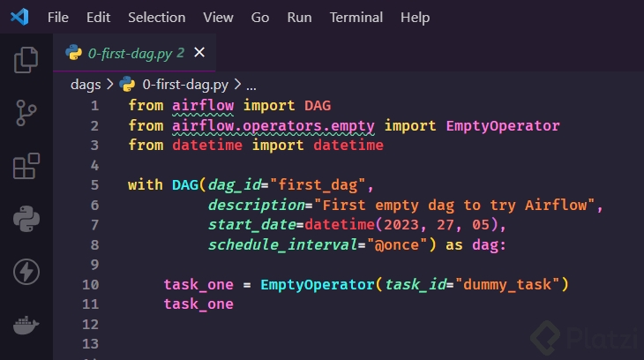Click line number 10 in gutter
Image resolution: width=644 pixels, height=360 pixels.
(x=91, y=284)
